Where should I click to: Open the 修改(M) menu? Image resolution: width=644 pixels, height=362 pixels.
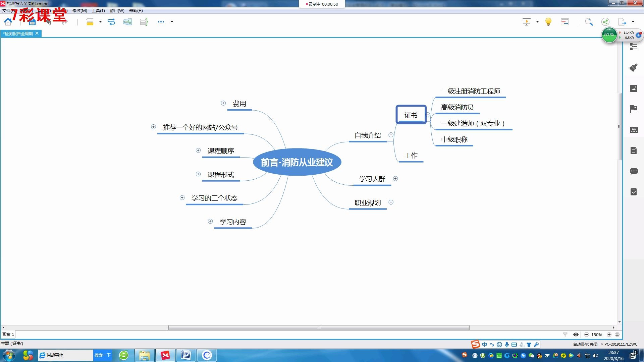[80, 11]
